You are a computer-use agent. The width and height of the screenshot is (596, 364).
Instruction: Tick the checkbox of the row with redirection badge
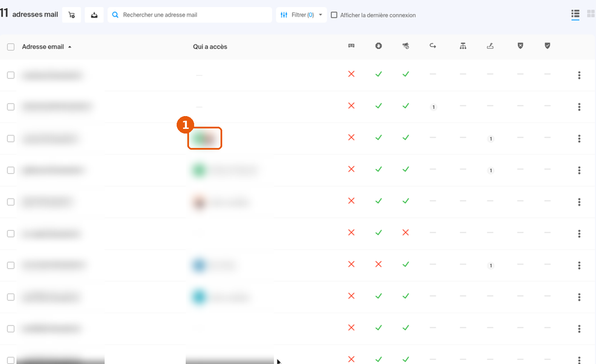pos(11,107)
